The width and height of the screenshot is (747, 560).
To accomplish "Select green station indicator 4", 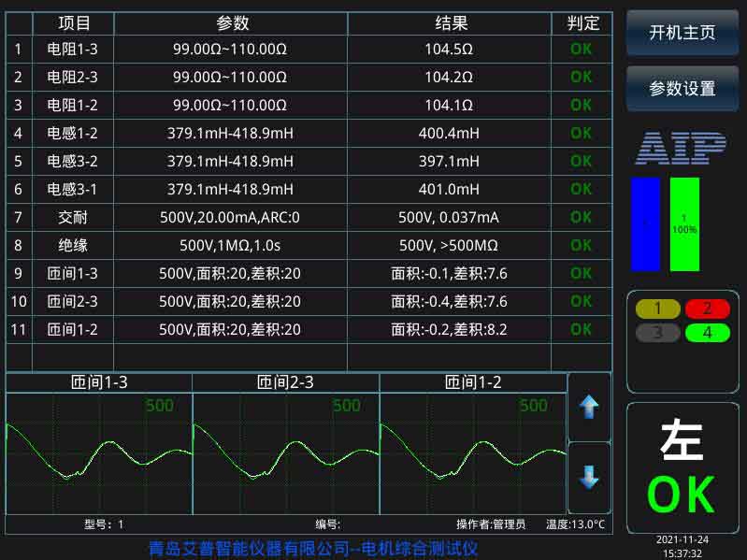I will click(x=707, y=332).
